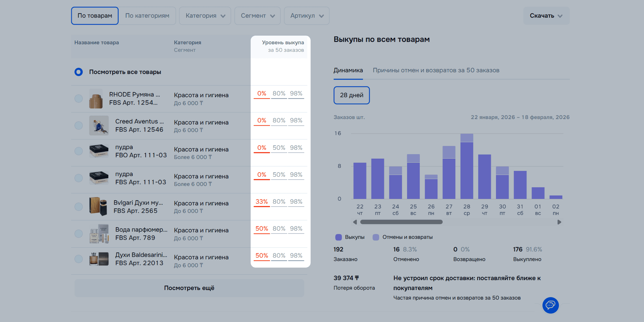Click the Отмены и возвраты legend marker

tap(376, 237)
